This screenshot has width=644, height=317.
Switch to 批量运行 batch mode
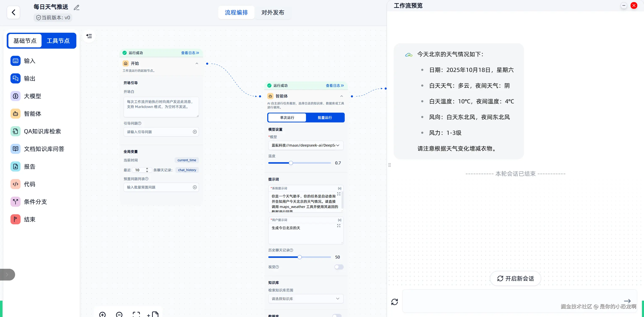[x=325, y=118]
